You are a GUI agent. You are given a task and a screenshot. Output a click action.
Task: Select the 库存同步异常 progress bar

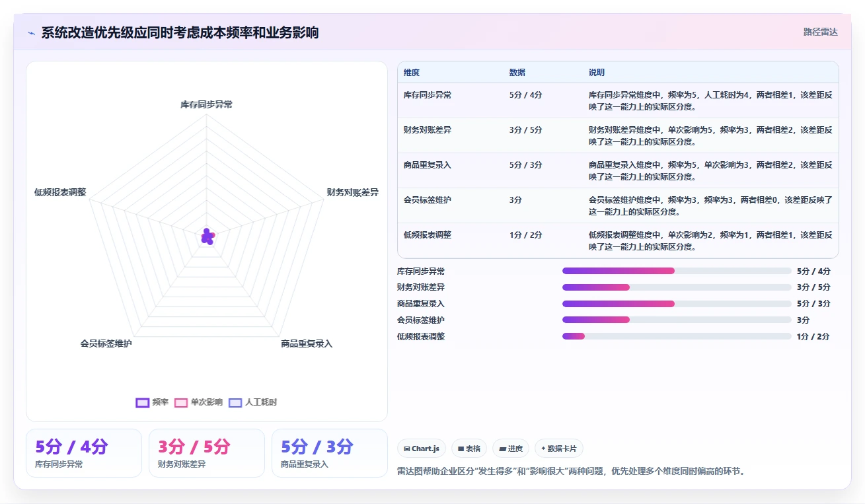pyautogui.click(x=677, y=271)
